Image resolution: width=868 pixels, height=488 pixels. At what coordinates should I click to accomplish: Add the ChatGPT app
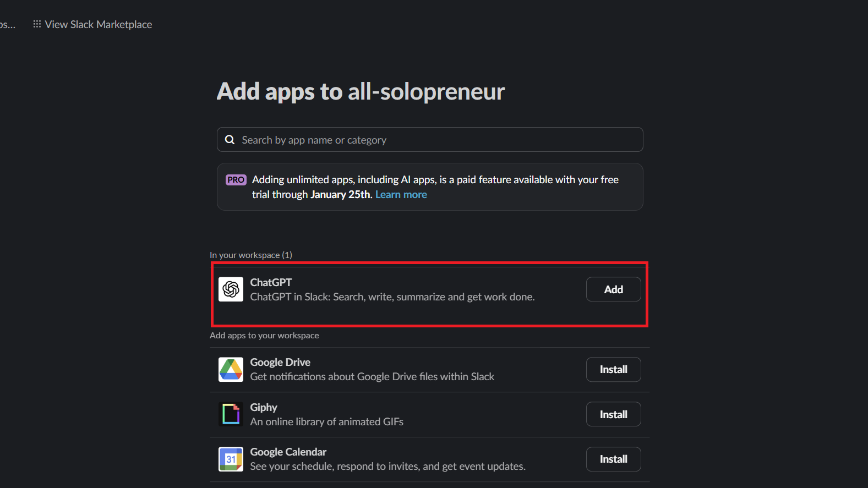(x=614, y=289)
